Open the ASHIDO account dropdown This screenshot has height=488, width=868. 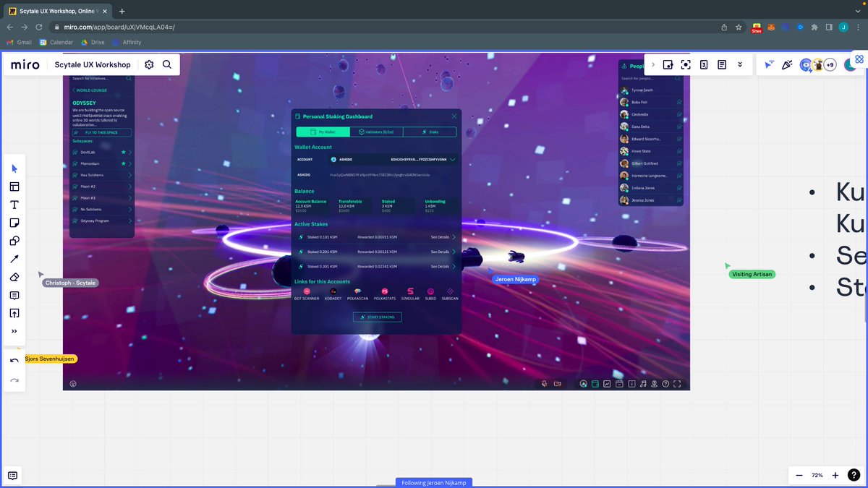[452, 160]
